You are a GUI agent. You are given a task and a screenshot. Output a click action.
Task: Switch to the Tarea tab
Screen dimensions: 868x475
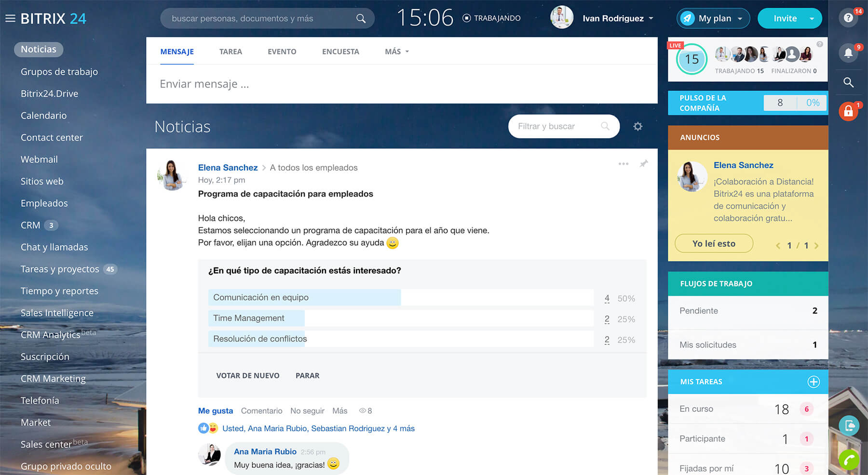(x=231, y=52)
